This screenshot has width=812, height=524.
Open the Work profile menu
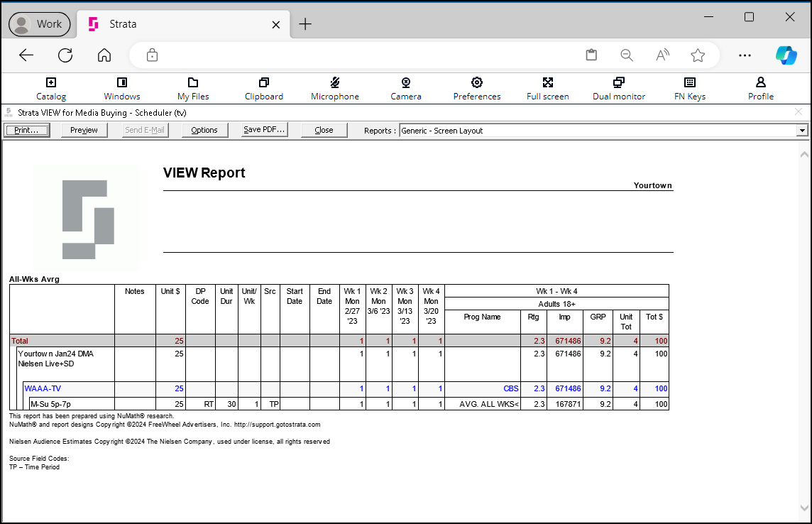(39, 24)
